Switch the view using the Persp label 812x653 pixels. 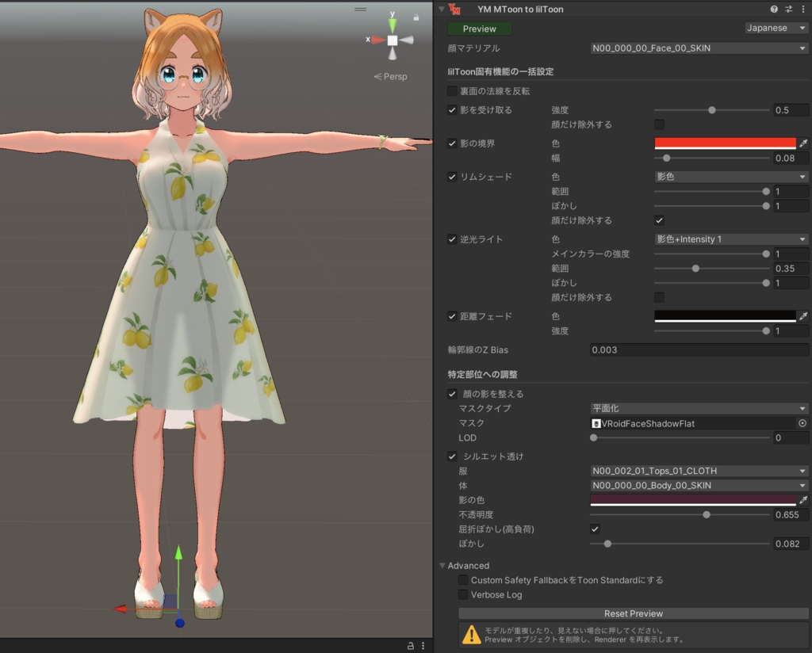coord(390,77)
